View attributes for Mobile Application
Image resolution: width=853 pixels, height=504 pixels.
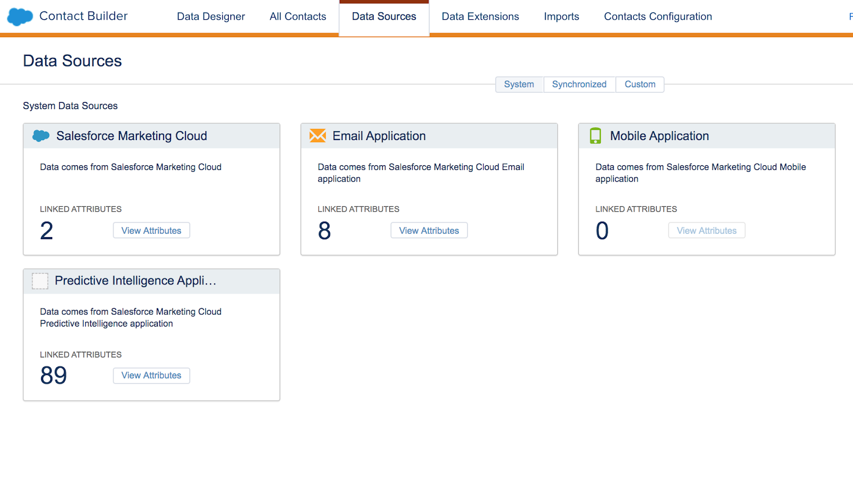click(706, 231)
